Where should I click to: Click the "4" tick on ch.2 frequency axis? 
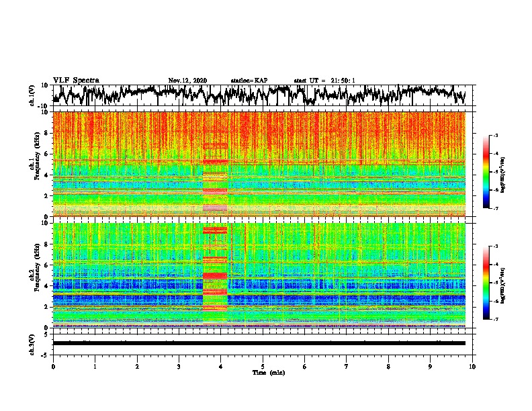tap(46, 286)
